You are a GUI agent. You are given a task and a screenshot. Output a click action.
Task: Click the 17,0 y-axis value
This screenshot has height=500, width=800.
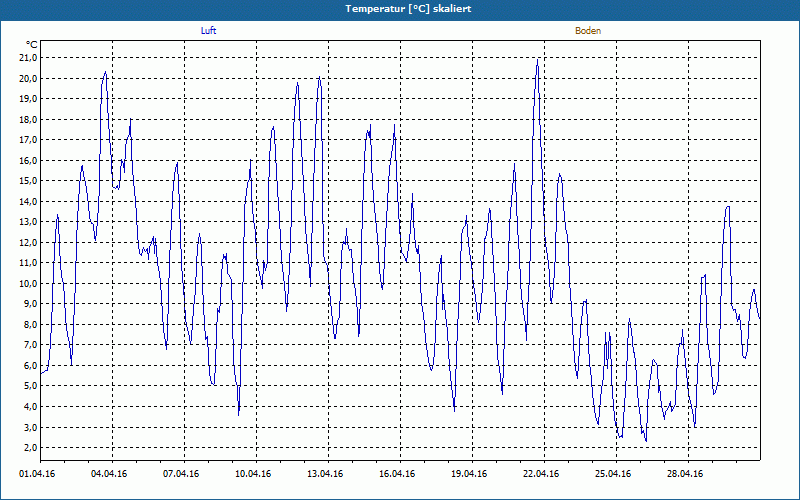[28, 140]
